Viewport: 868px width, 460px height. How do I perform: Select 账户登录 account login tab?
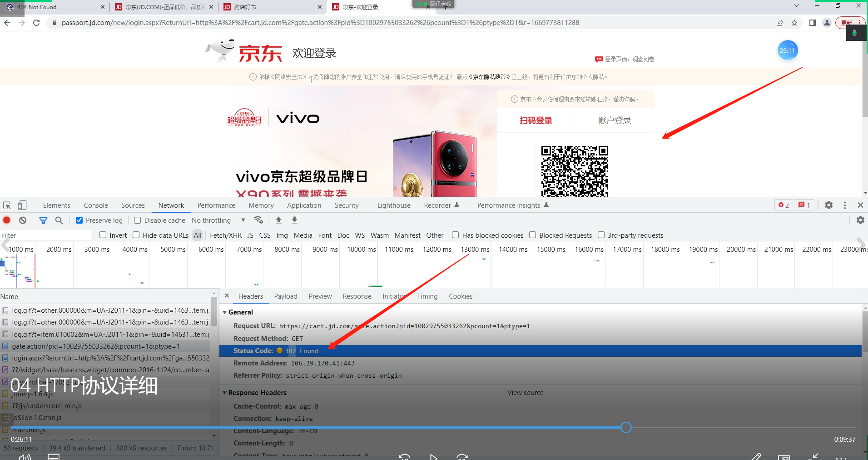click(615, 120)
